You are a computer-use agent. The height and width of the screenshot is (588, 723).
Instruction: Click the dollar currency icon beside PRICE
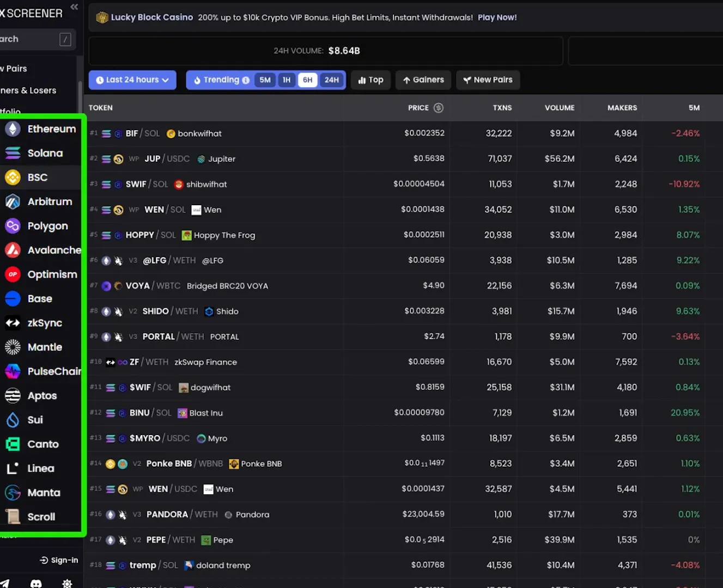439,108
